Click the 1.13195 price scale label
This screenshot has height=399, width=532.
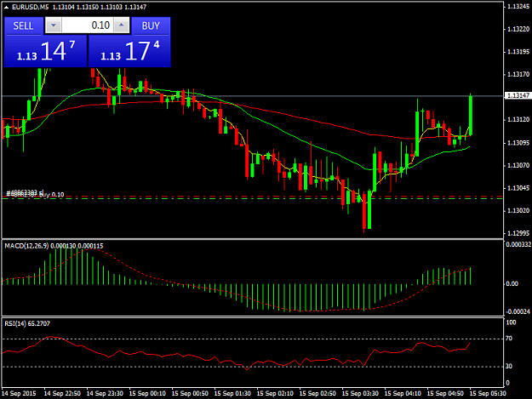pyautogui.click(x=518, y=52)
